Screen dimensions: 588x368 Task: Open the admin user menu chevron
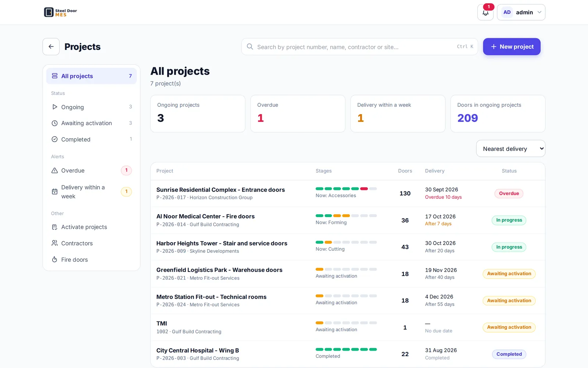point(539,12)
